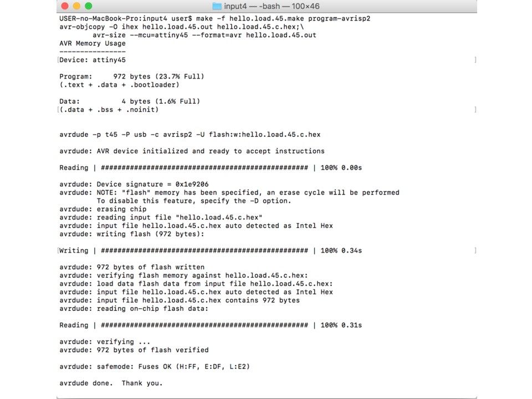Click the avrdude -p t45 command line
This screenshot has width=532, height=399.
pyautogui.click(x=190, y=135)
